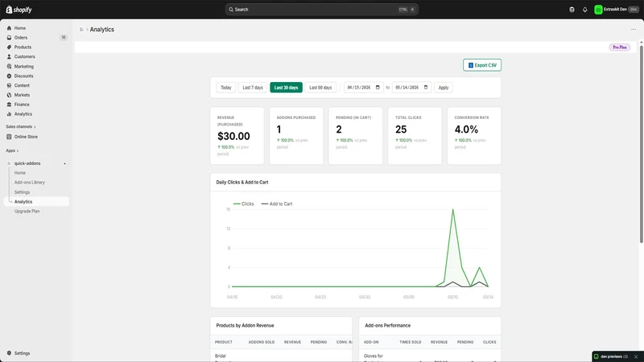Open end date calendar picker icon
Viewport: 644px width, 362px height.
pyautogui.click(x=426, y=88)
